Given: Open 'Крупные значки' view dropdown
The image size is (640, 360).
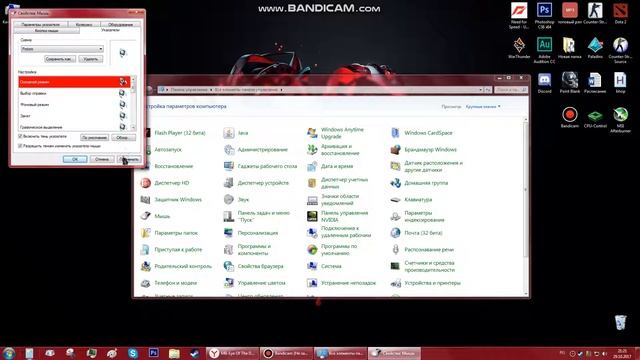Looking at the screenshot, I should pos(483,107).
